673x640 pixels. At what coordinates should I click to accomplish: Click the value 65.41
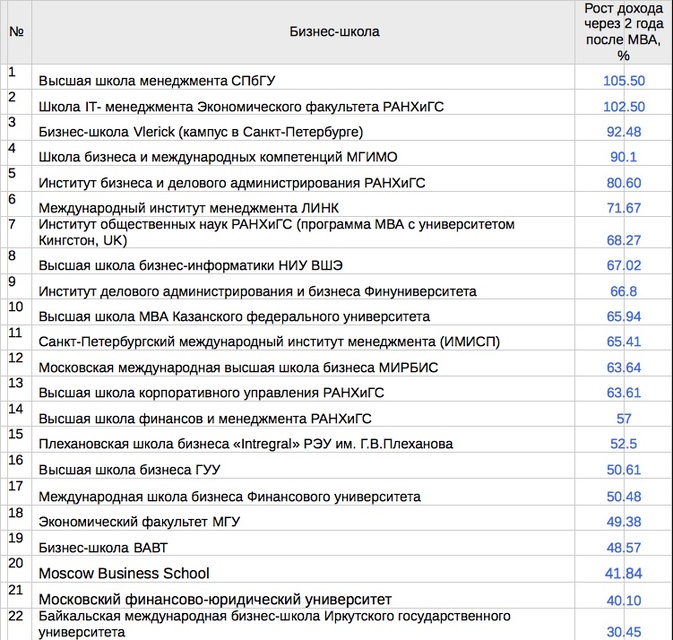(x=624, y=342)
